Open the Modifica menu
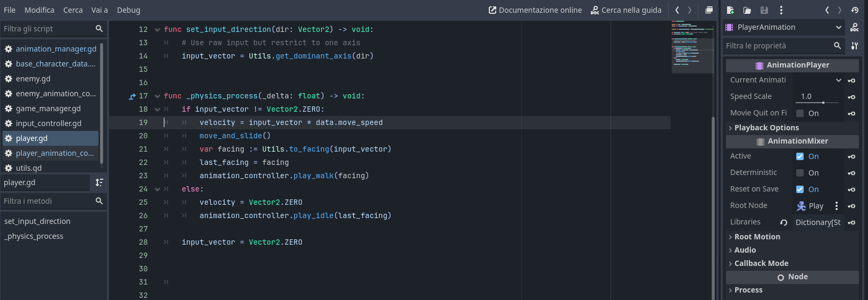868x300 pixels. point(39,10)
